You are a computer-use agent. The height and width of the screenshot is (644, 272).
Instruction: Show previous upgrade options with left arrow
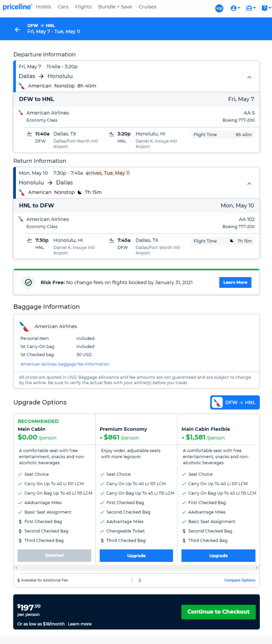click(132, 580)
